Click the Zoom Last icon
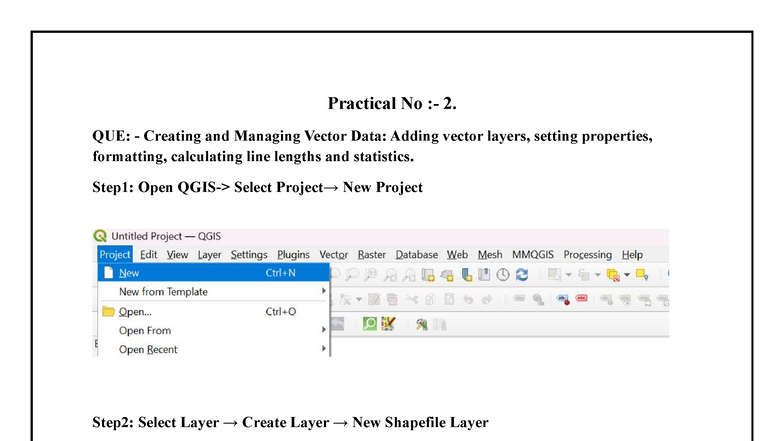This screenshot has width=784, height=441. (390, 274)
